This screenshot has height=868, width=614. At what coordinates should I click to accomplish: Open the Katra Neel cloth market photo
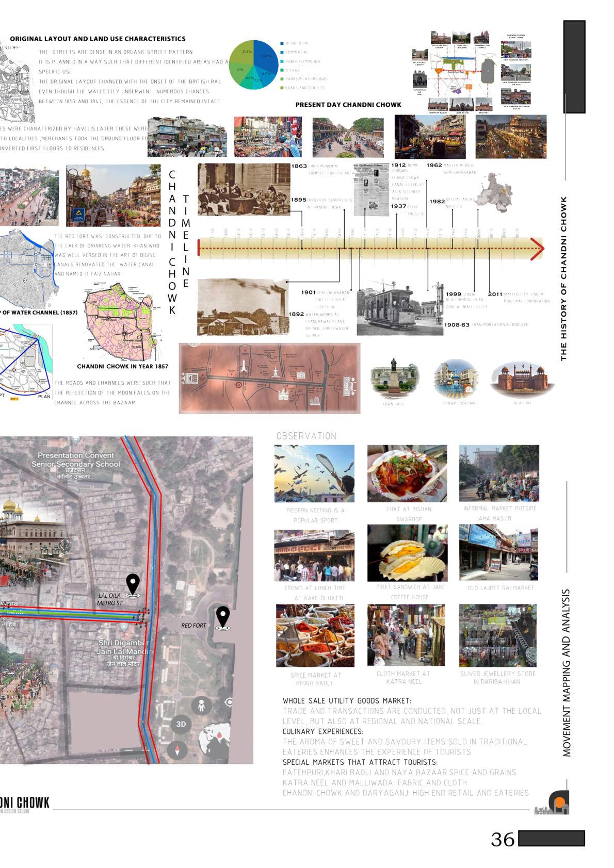406,635
